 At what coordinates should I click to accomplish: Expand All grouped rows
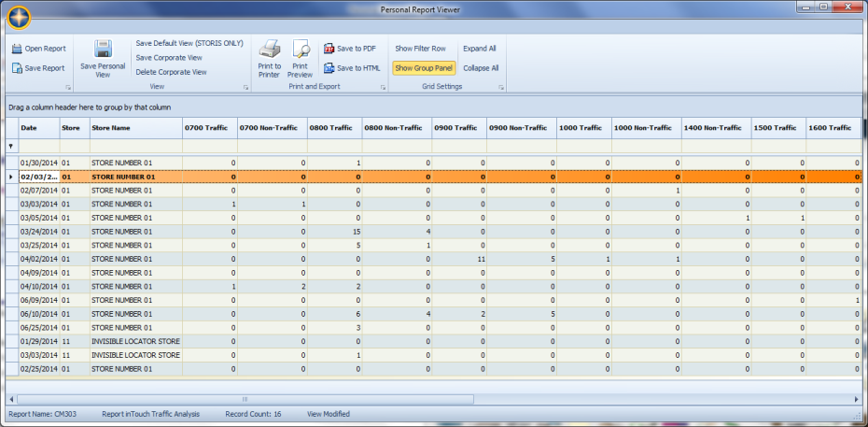[x=480, y=49]
